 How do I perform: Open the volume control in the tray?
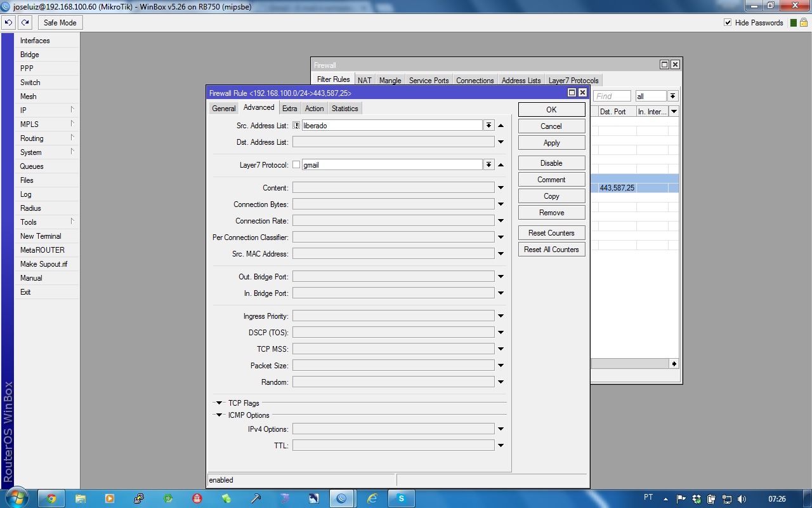click(x=742, y=498)
